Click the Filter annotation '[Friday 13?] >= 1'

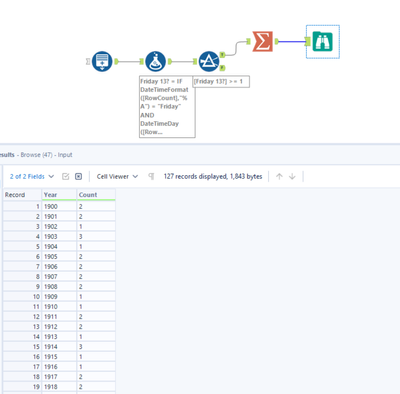point(221,81)
